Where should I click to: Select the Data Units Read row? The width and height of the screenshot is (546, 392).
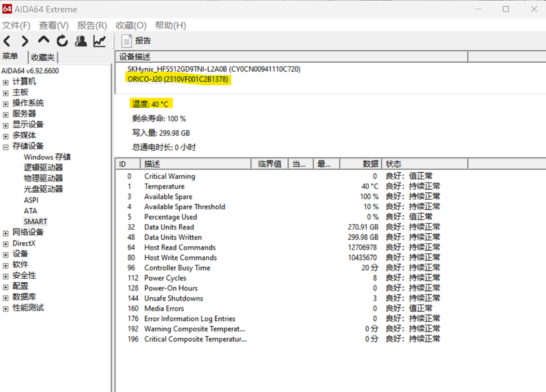pos(291,227)
